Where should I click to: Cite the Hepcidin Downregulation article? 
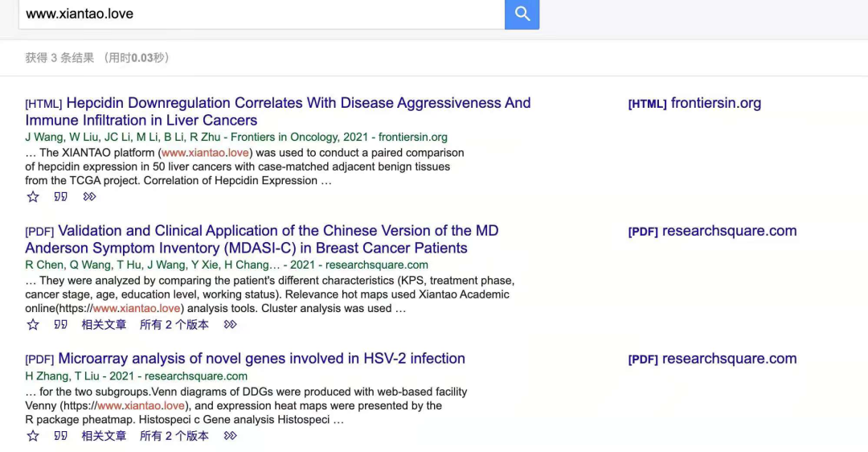(x=61, y=196)
